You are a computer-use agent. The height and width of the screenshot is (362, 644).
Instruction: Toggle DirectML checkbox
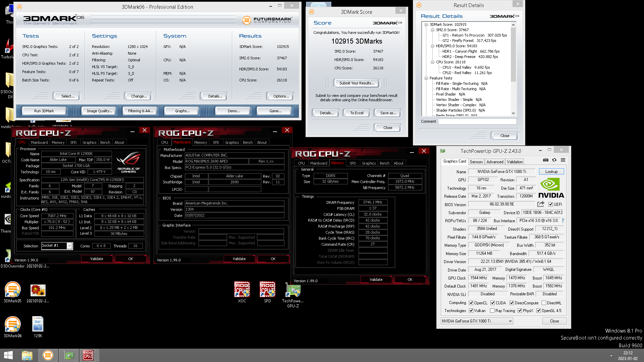[x=544, y=303]
